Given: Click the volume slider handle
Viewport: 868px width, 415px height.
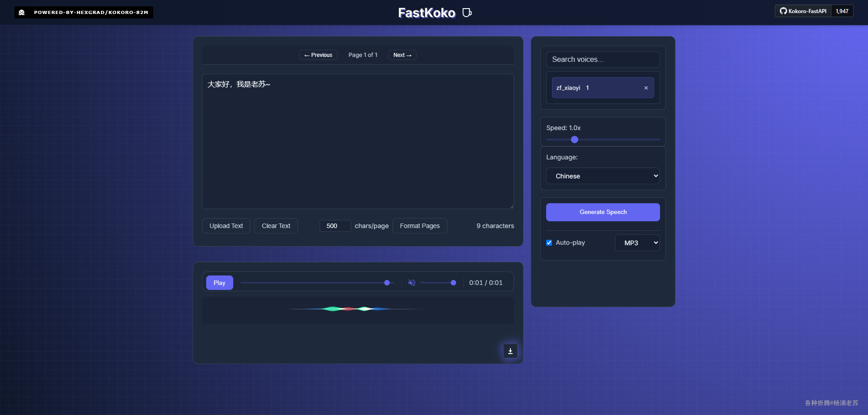Looking at the screenshot, I should click(x=453, y=283).
